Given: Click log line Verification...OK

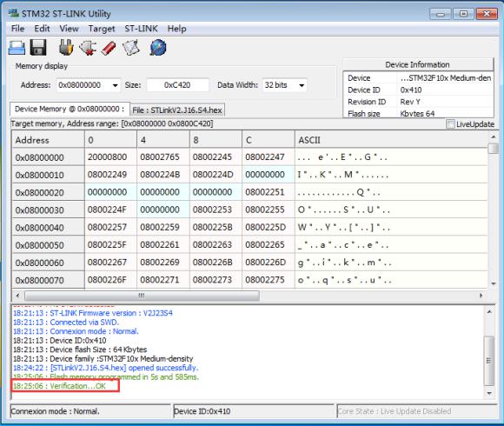Looking at the screenshot, I should coord(59,386).
